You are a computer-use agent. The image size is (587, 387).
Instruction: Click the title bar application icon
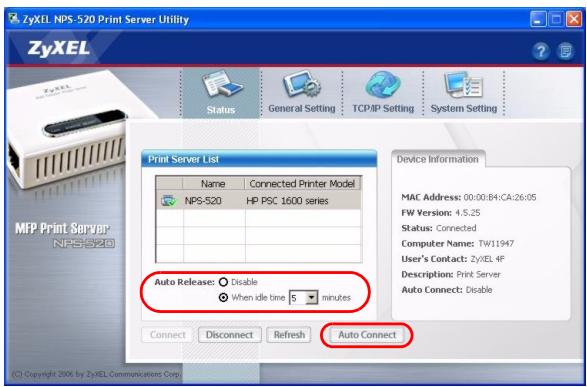click(14, 19)
